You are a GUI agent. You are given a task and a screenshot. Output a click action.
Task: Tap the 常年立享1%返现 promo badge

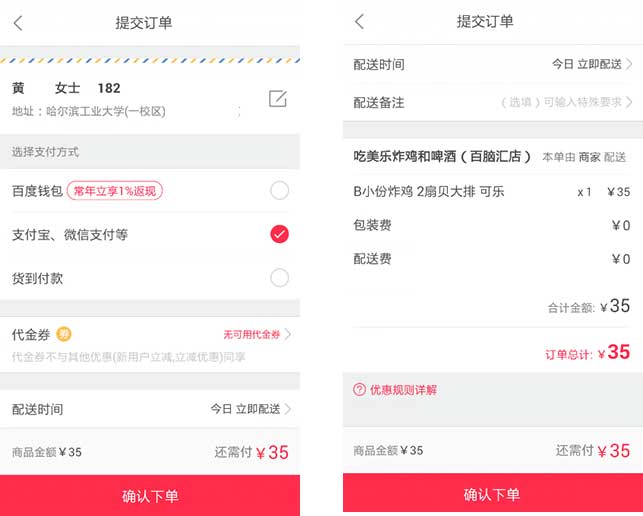(x=115, y=191)
